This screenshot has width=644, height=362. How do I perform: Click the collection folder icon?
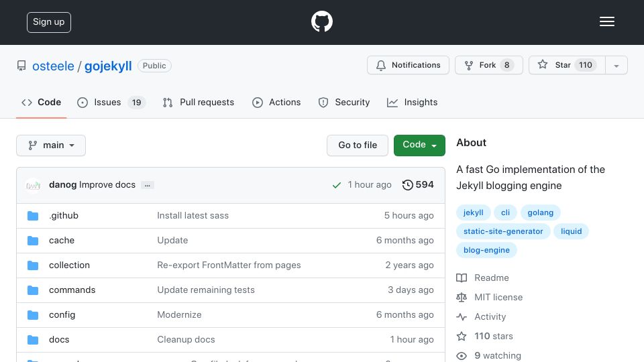coord(33,265)
